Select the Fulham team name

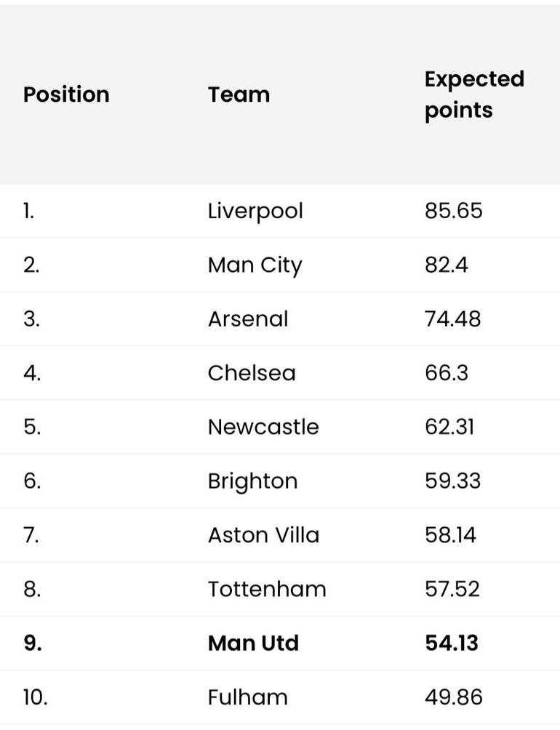click(x=247, y=697)
